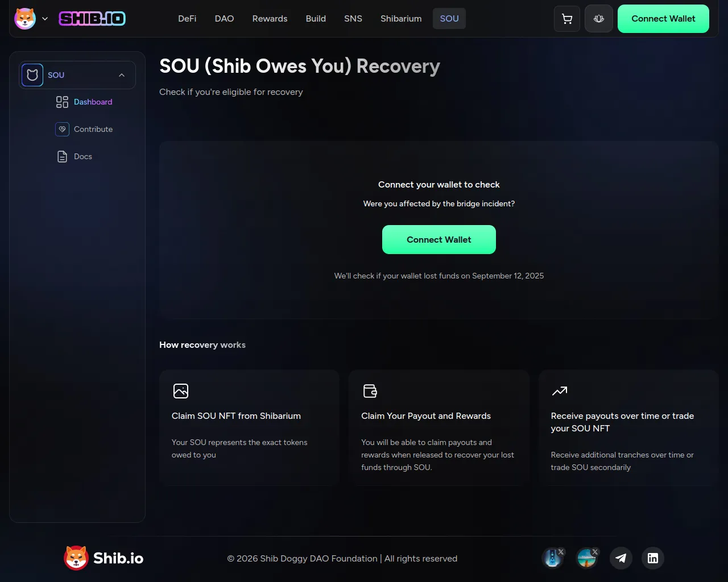This screenshot has width=728, height=582.
Task: Open Contribute in the sidebar
Action: (93, 130)
